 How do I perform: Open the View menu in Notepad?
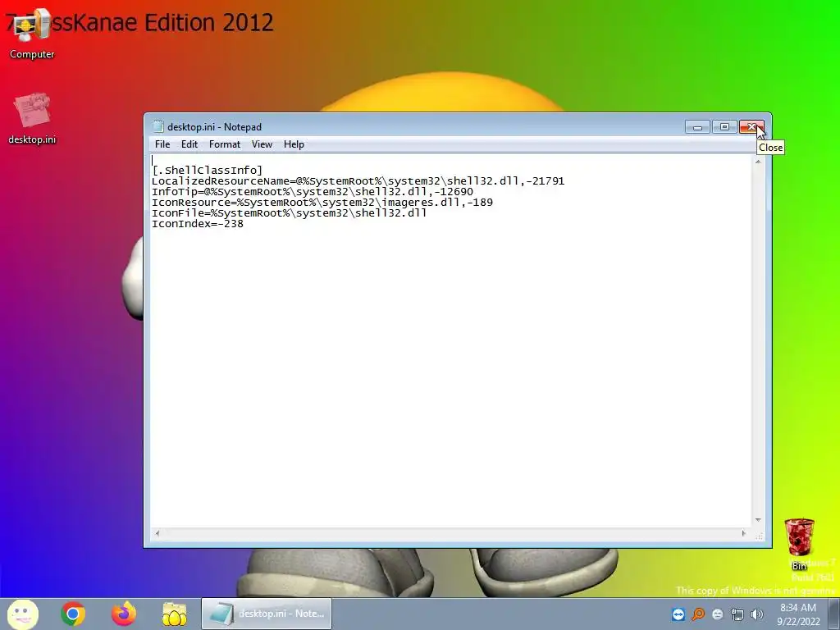click(262, 144)
